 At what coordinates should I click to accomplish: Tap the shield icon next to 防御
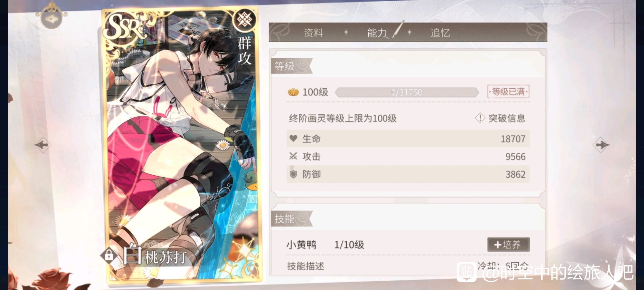(293, 174)
